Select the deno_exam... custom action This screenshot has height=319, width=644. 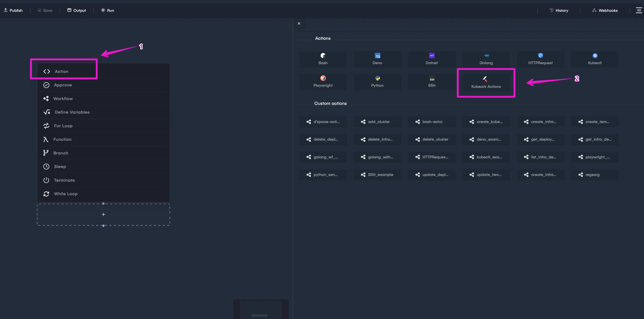486,140
